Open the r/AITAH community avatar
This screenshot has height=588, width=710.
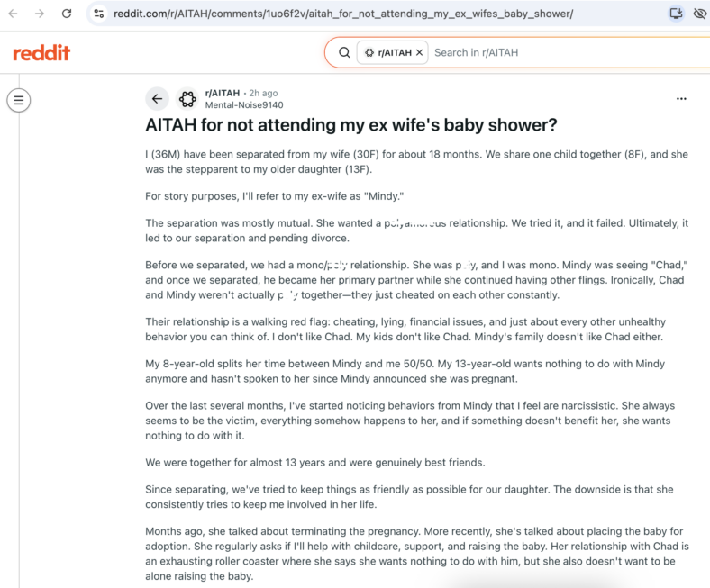click(187, 99)
